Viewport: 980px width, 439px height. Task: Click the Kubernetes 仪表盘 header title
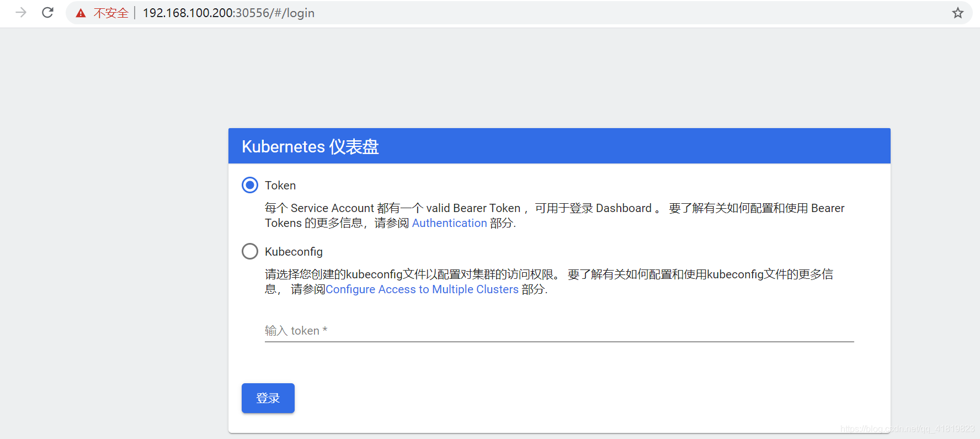310,146
